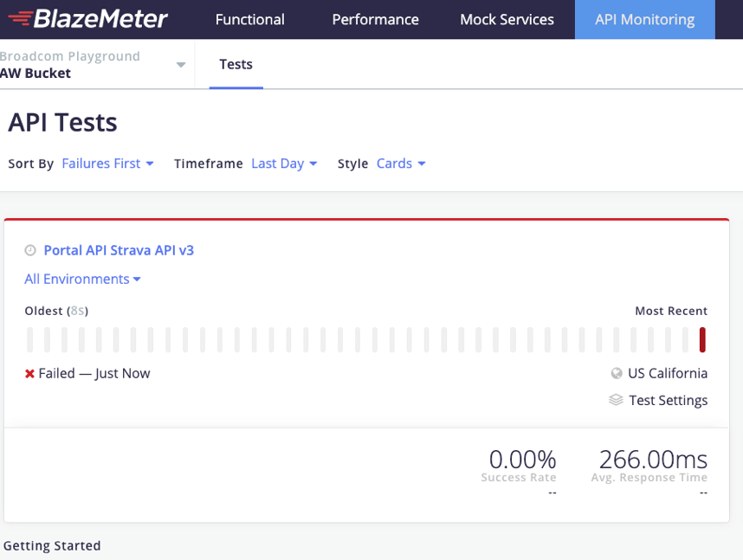Click the BlazeMeter logo
Image resolution: width=743 pixels, height=560 pixels.
[x=87, y=19]
